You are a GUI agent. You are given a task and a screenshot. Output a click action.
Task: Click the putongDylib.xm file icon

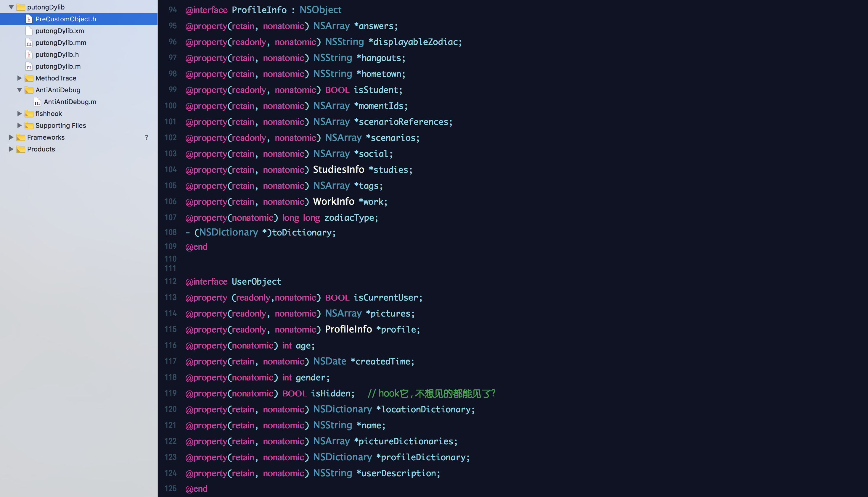pos(29,31)
